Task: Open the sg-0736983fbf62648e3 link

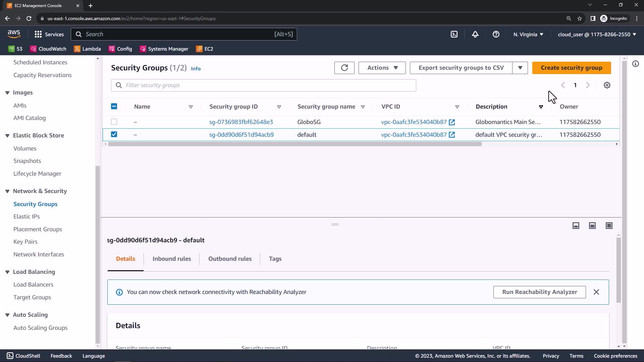Action: (241, 122)
